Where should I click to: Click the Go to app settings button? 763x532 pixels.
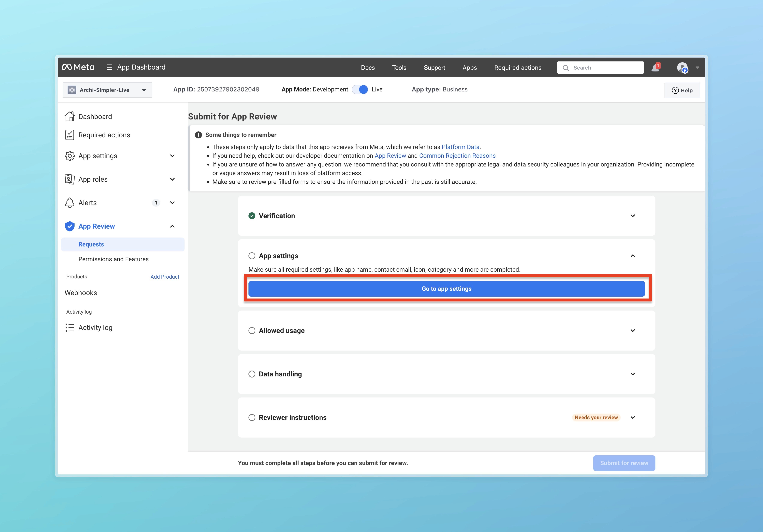click(446, 289)
